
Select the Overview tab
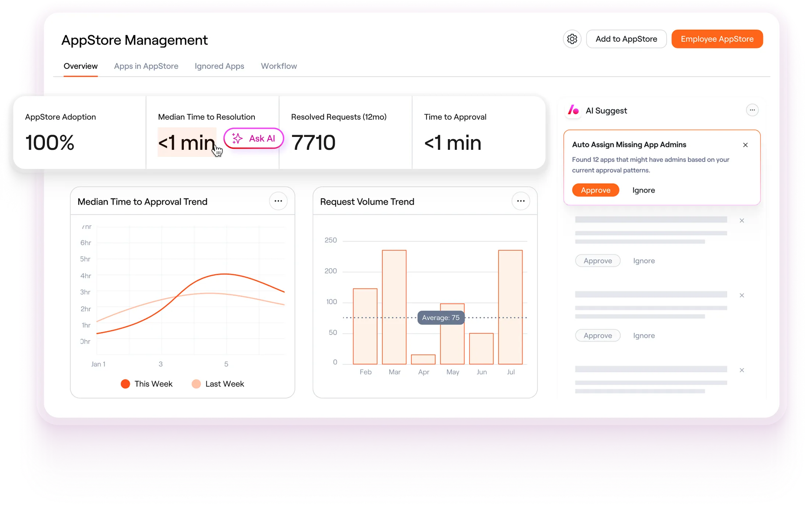tap(81, 66)
